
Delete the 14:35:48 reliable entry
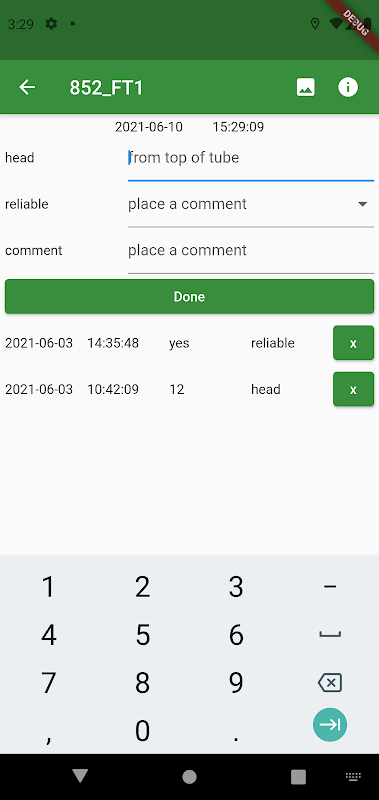(x=353, y=343)
